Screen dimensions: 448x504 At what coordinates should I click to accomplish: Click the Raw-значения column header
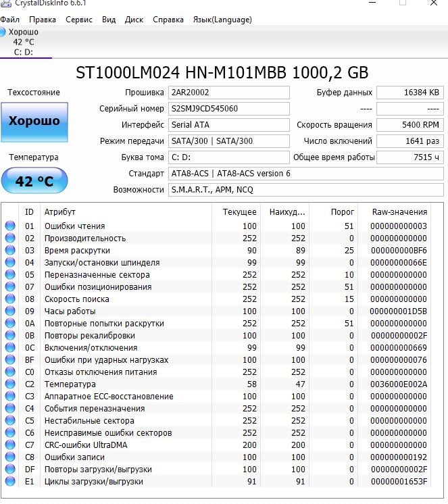tap(399, 211)
